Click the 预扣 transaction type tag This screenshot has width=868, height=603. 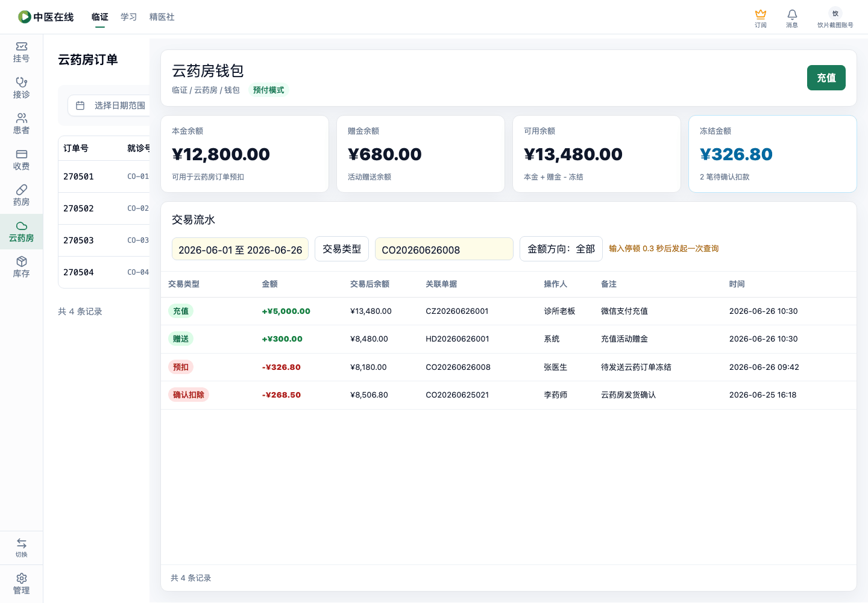(x=181, y=367)
